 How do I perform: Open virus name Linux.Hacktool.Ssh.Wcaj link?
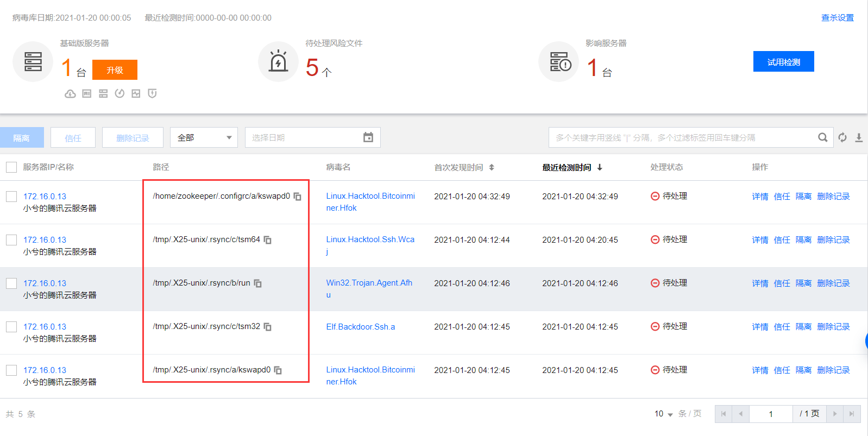[370, 245]
